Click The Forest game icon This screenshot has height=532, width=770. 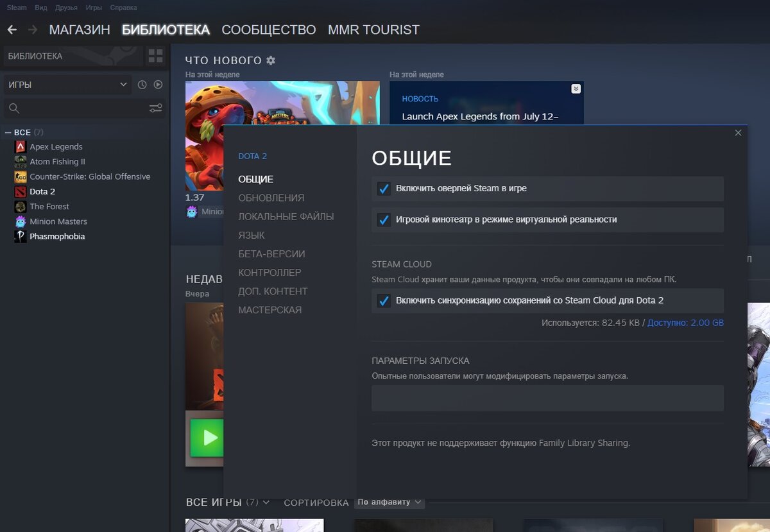pos(20,207)
